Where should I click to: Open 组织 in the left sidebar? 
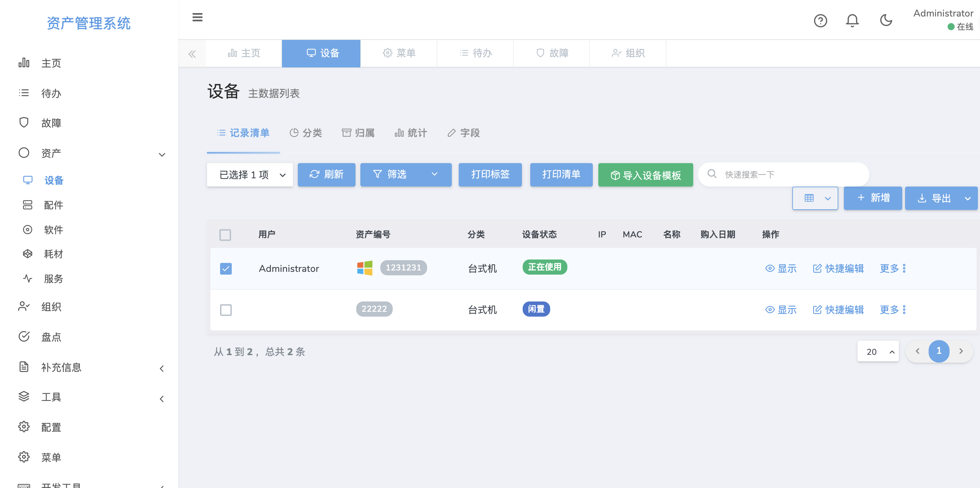coord(51,306)
